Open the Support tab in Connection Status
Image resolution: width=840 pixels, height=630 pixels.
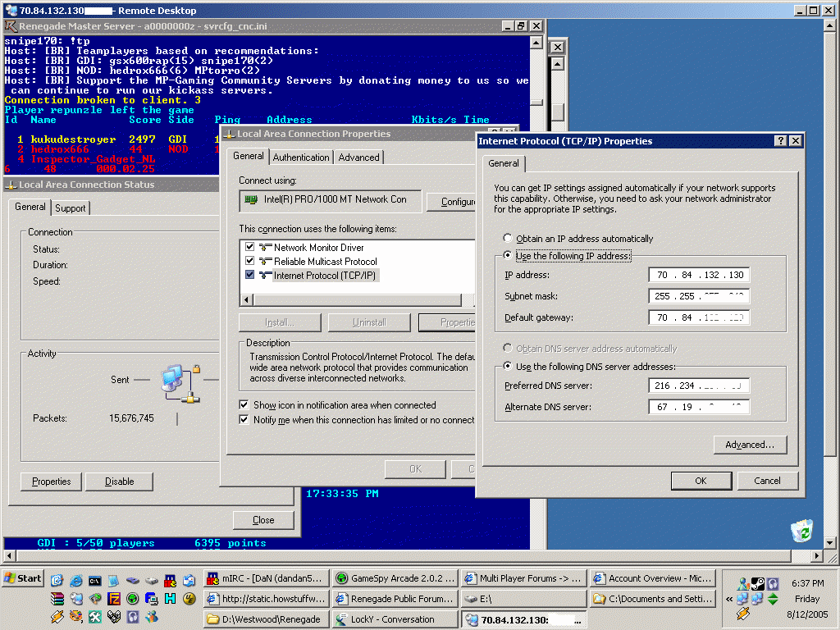[70, 208]
